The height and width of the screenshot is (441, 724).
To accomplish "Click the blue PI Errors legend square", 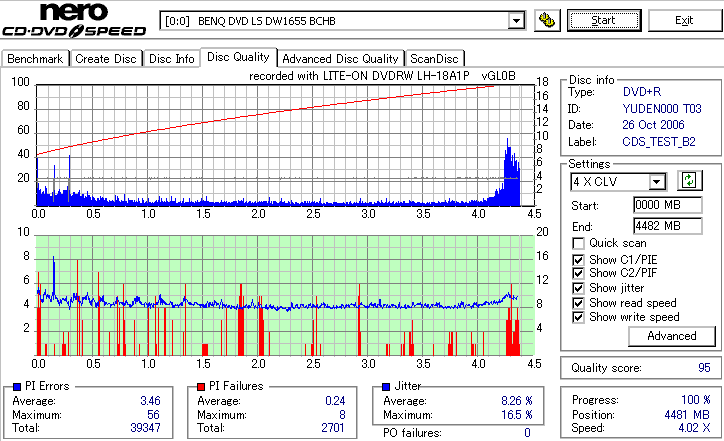I will pyautogui.click(x=17, y=387).
